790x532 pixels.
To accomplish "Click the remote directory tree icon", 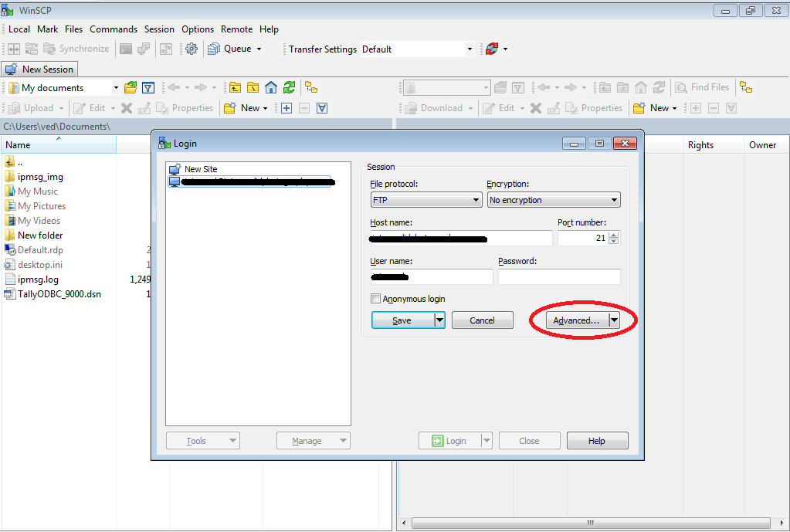I will click(x=746, y=88).
